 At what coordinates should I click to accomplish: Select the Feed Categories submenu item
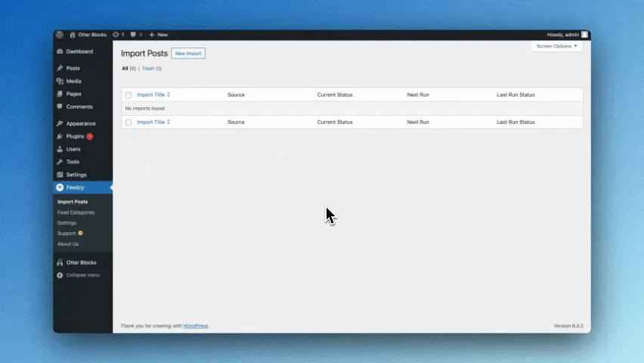point(76,213)
